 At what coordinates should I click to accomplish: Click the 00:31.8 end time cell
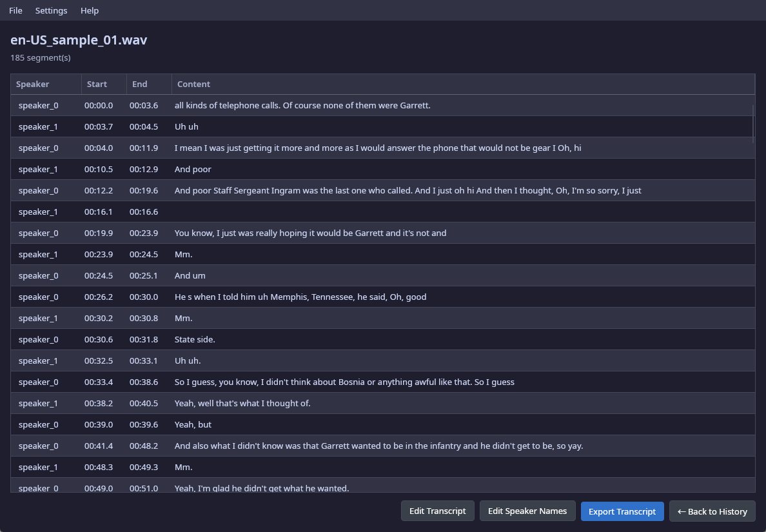pos(144,340)
